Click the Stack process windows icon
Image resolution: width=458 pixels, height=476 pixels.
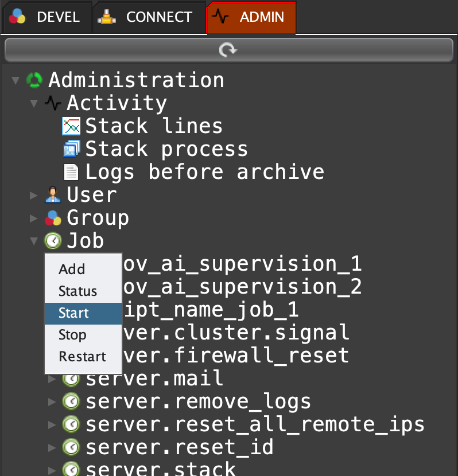pyautogui.click(x=71, y=149)
